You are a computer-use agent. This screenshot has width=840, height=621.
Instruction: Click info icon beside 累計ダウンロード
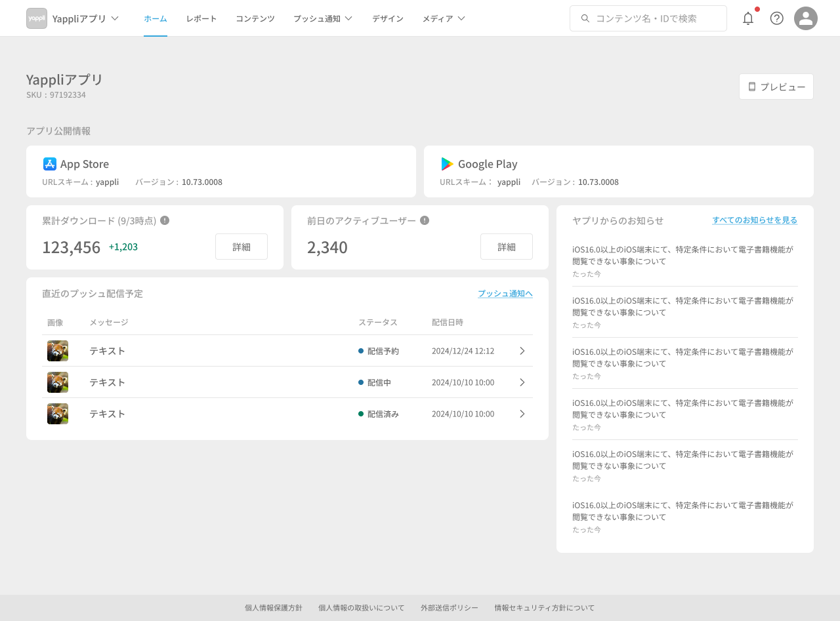[x=165, y=220]
